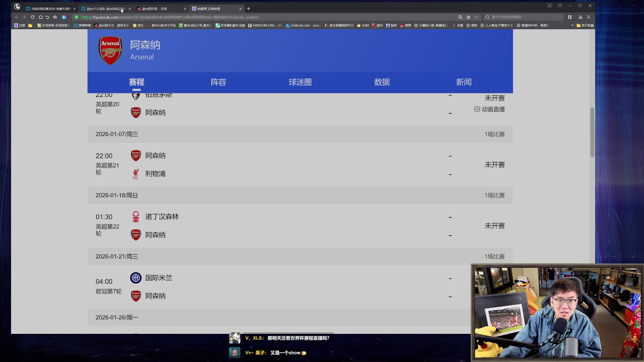Image resolution: width=644 pixels, height=362 pixels.
Task: Open the 新闻 tab
Action: (464, 82)
